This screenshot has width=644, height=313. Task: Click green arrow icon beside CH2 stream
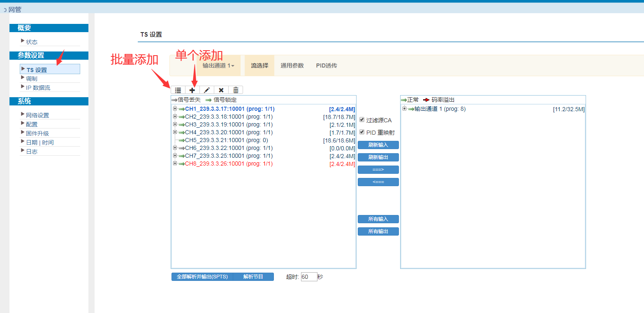pyautogui.click(x=182, y=117)
